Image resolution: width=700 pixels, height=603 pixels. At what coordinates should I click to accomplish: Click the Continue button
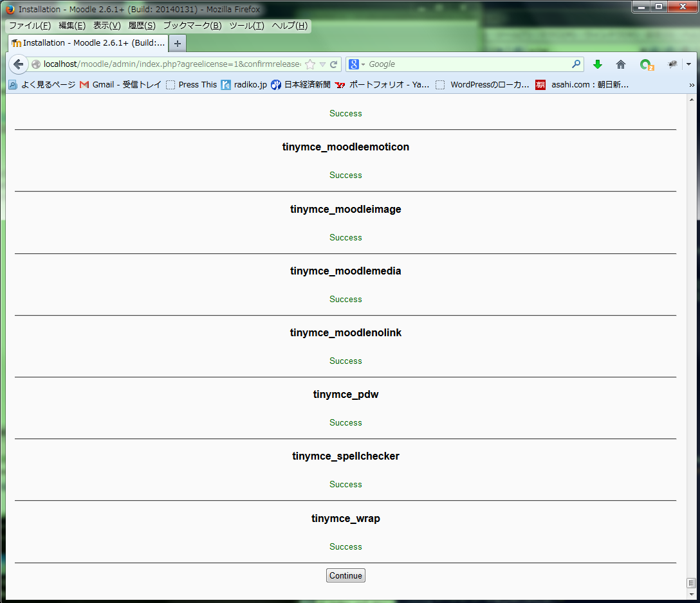point(345,575)
